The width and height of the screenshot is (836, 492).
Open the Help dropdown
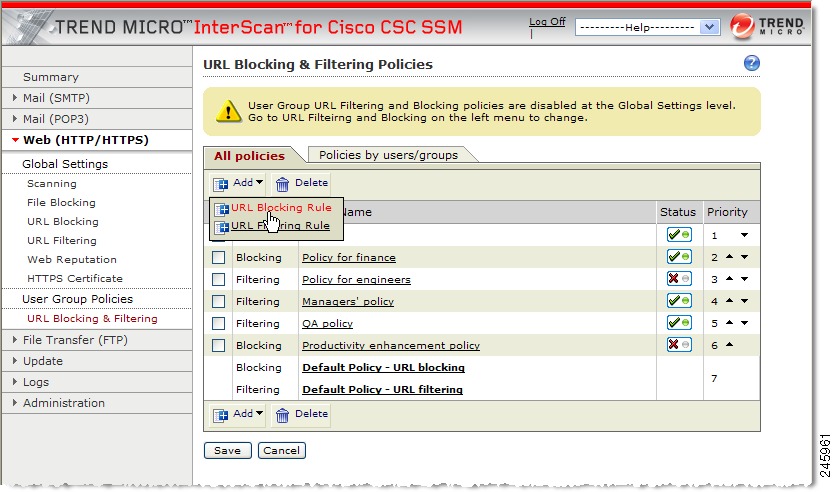coord(647,27)
